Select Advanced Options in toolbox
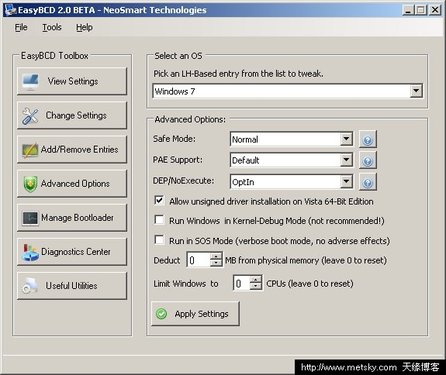This screenshot has width=446, height=375. (x=72, y=183)
